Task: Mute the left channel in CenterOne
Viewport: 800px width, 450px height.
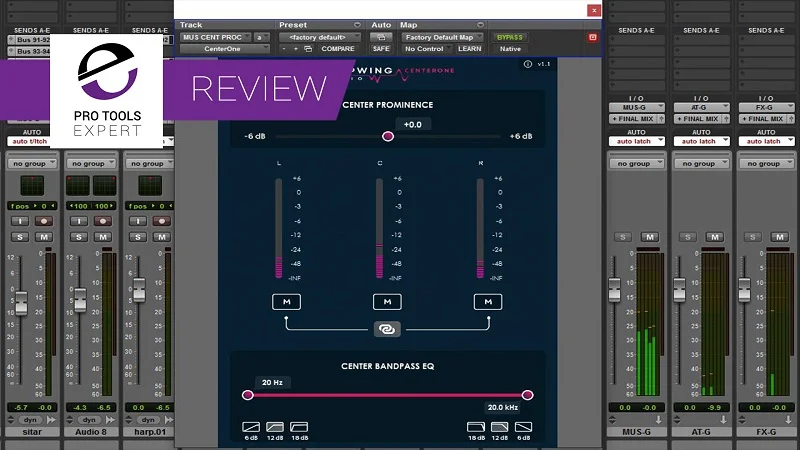Action: pyautogui.click(x=286, y=302)
